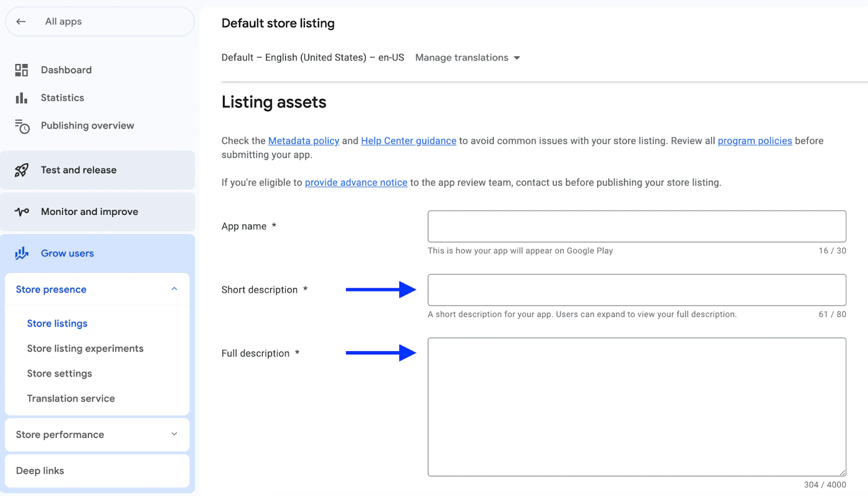This screenshot has width=868, height=496.
Task: Go to Store settings
Action: coord(60,373)
